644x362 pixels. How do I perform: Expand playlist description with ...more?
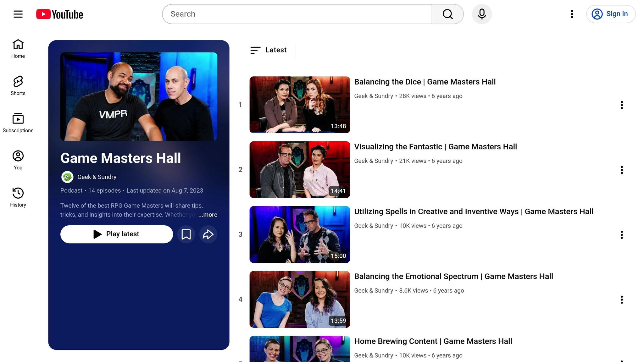(x=208, y=215)
